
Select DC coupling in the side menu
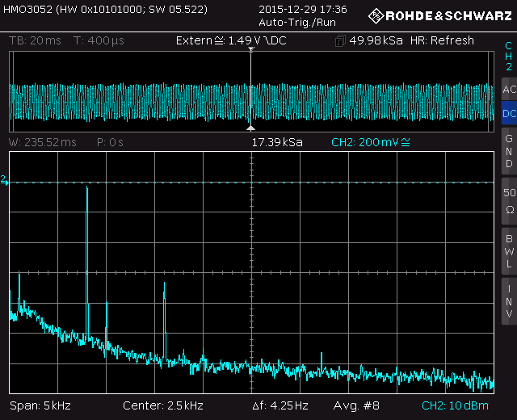point(508,114)
